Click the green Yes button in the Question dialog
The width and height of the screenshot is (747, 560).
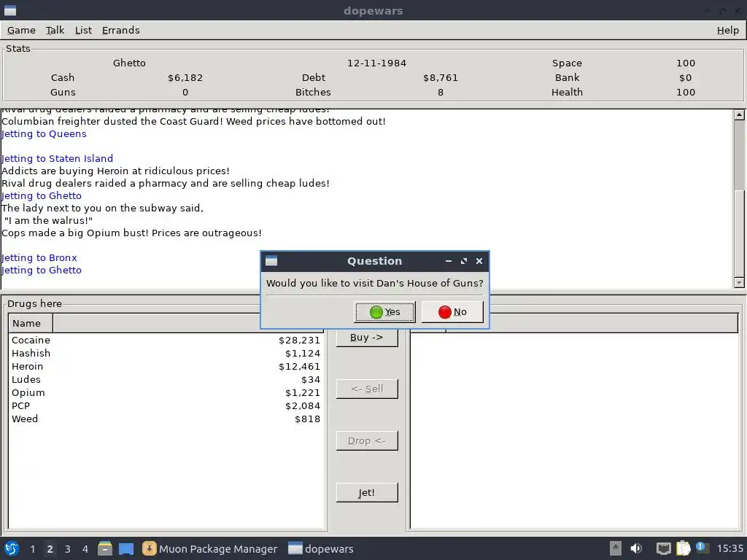click(x=384, y=312)
